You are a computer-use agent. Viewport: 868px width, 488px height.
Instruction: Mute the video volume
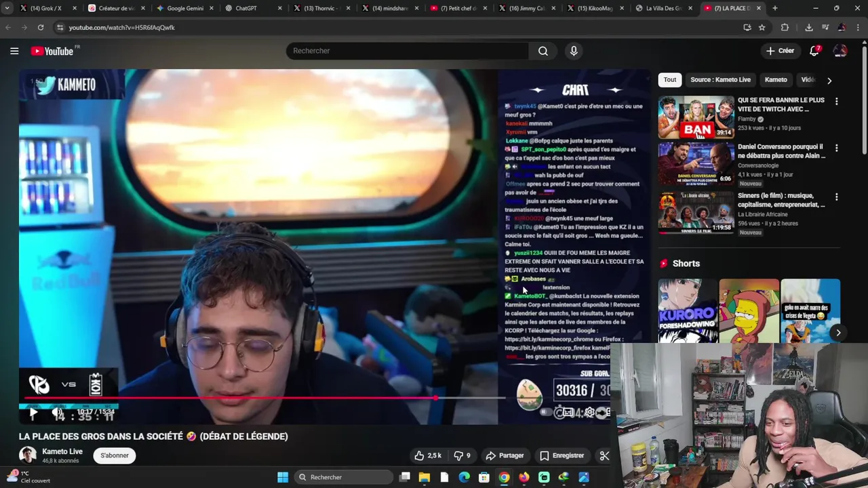pos(58,412)
